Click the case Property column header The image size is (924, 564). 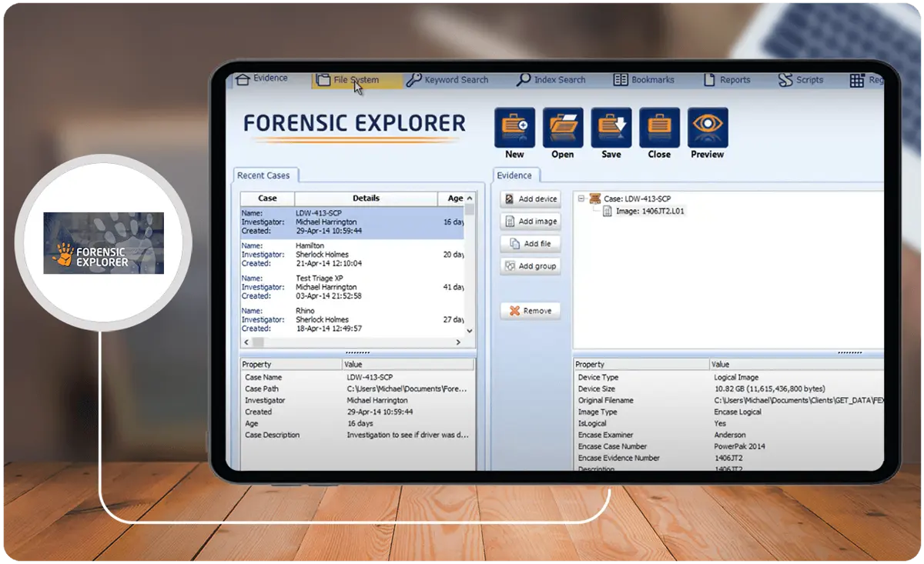point(290,365)
